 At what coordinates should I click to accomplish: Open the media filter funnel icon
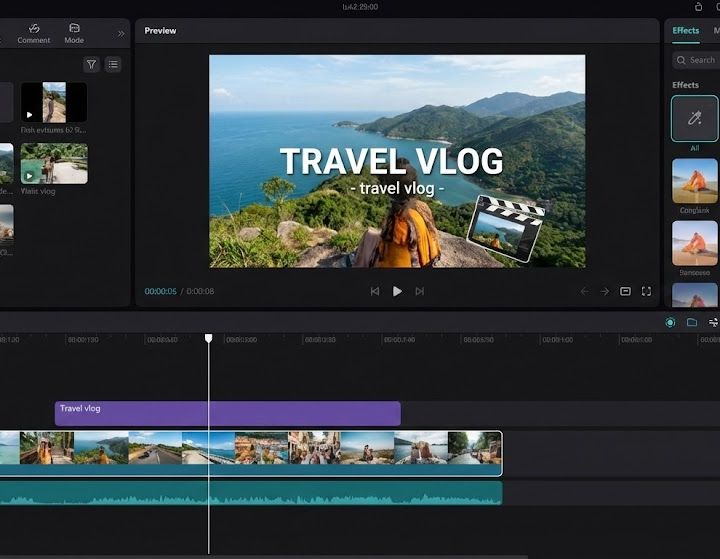pos(91,64)
